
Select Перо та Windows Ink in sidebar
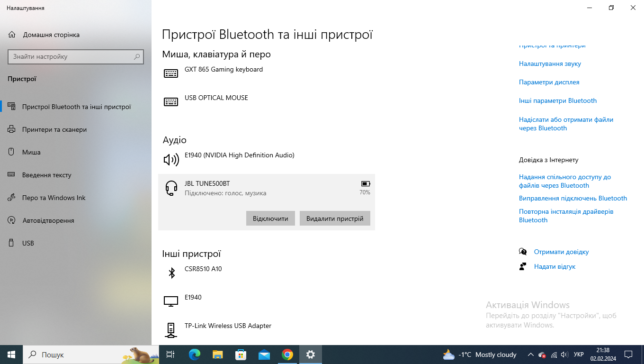point(54,198)
